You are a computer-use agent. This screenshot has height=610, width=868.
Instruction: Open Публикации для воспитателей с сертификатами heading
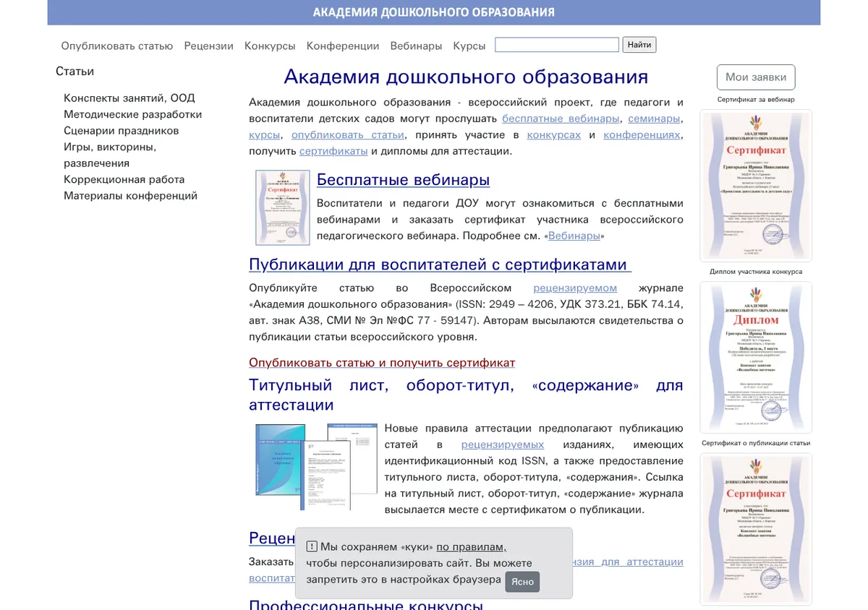[x=440, y=264]
